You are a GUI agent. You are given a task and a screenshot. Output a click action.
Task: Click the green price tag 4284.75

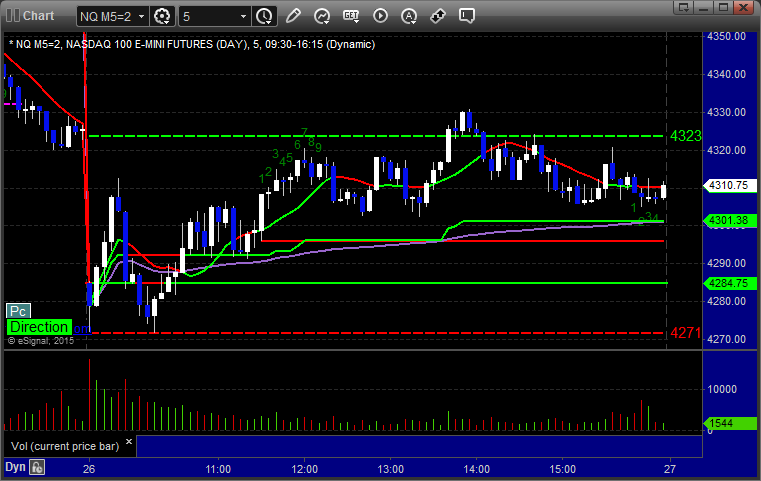tap(729, 283)
